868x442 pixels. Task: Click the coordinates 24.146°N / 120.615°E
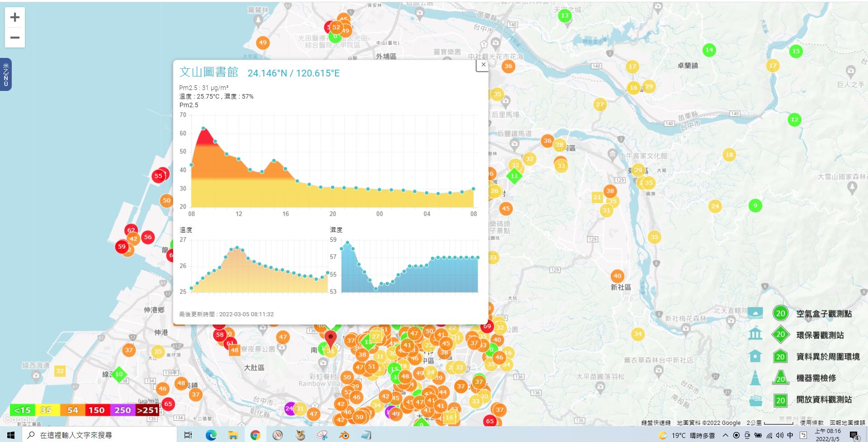point(294,73)
